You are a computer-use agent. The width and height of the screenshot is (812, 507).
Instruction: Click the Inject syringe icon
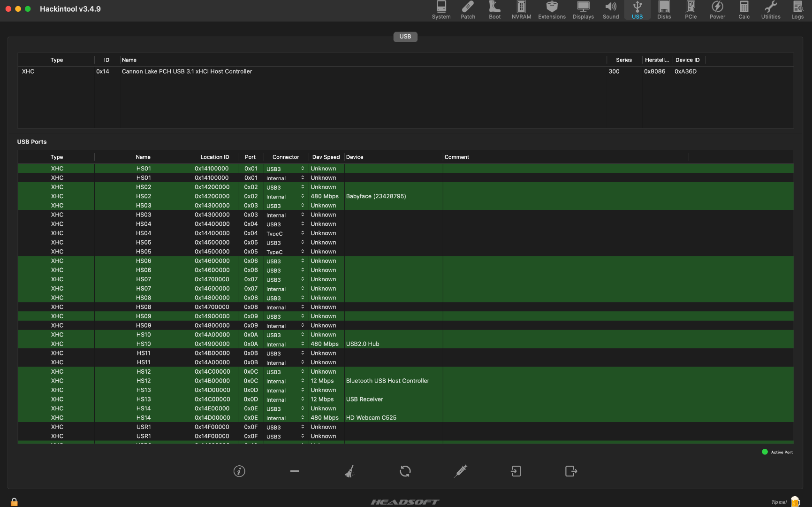point(461,471)
